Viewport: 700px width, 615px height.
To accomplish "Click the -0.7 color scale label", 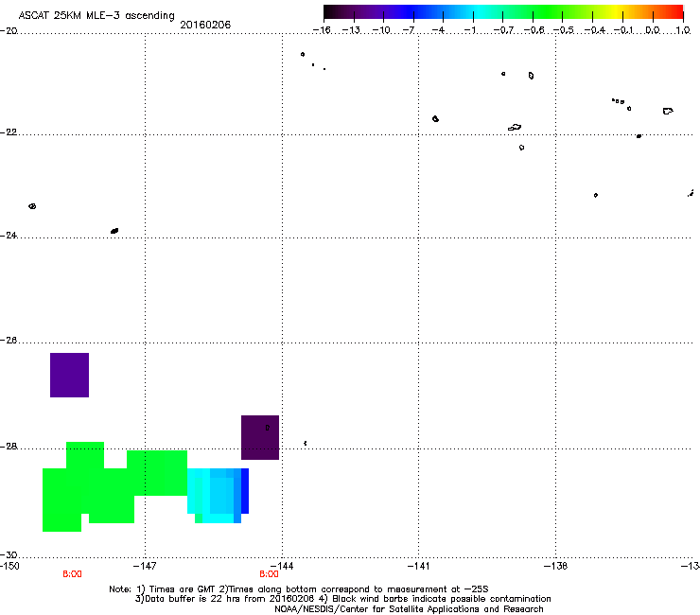I will 503,30.
